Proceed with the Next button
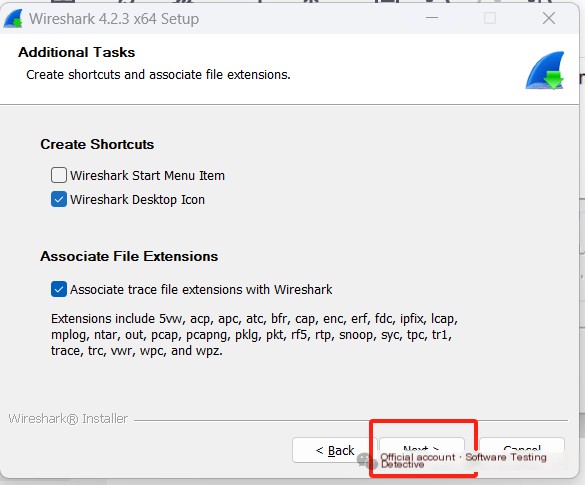This screenshot has width=585, height=485. (x=422, y=449)
